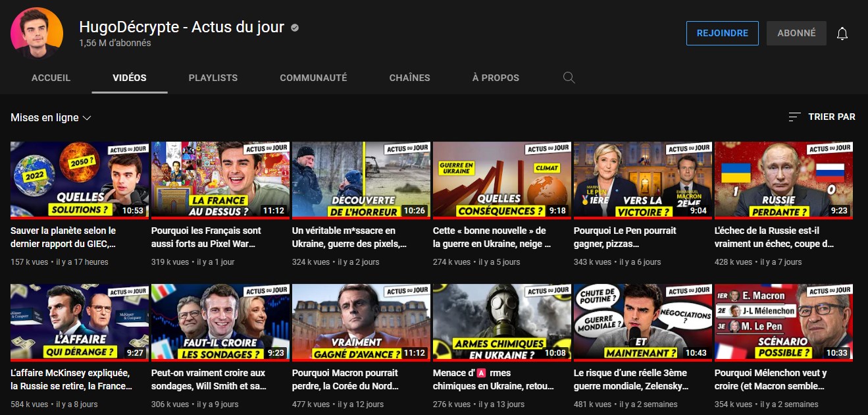Click the sort lines icon beside TRIER PAR
The height and width of the screenshot is (415, 868).
[x=795, y=117]
